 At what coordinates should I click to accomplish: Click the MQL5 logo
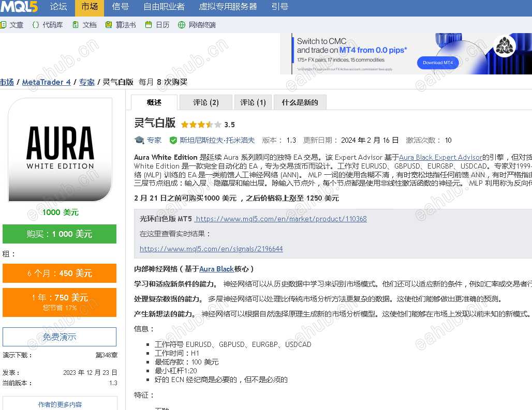coord(19,6)
